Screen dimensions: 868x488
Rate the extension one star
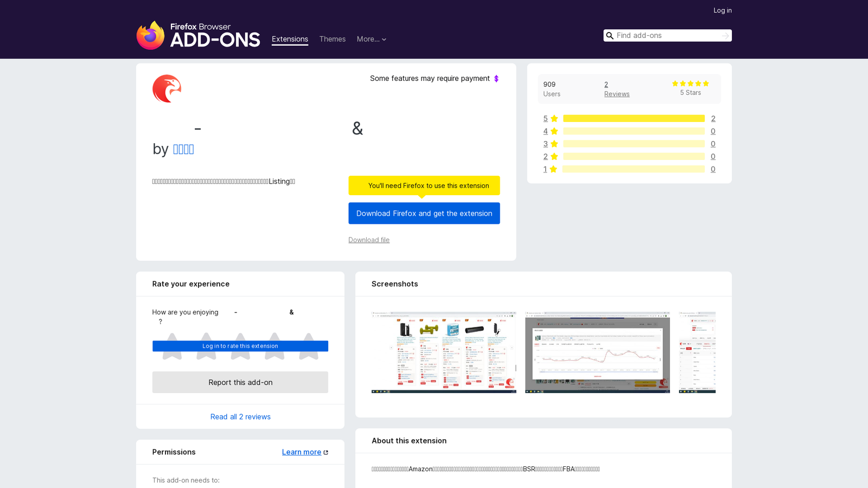172,346
